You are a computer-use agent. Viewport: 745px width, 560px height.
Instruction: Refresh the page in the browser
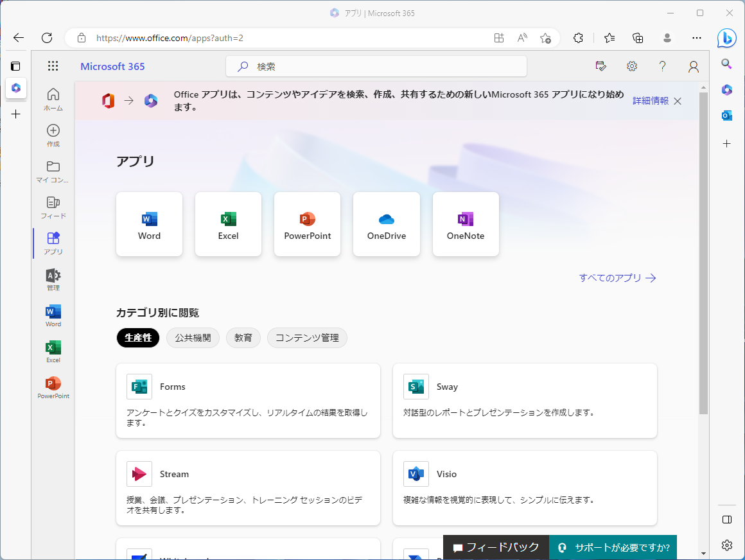pyautogui.click(x=46, y=38)
